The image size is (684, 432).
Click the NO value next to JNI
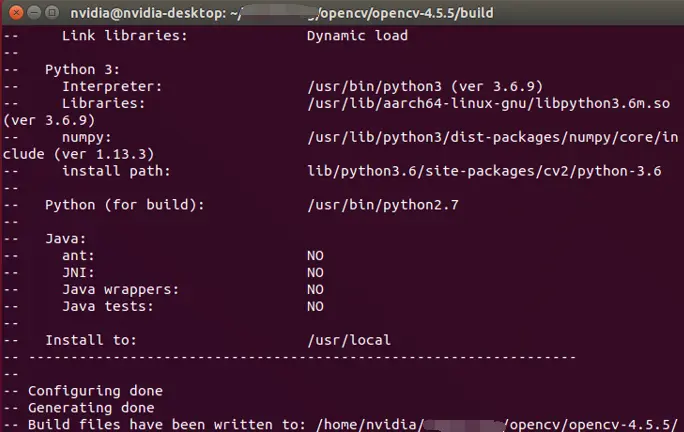coord(315,273)
